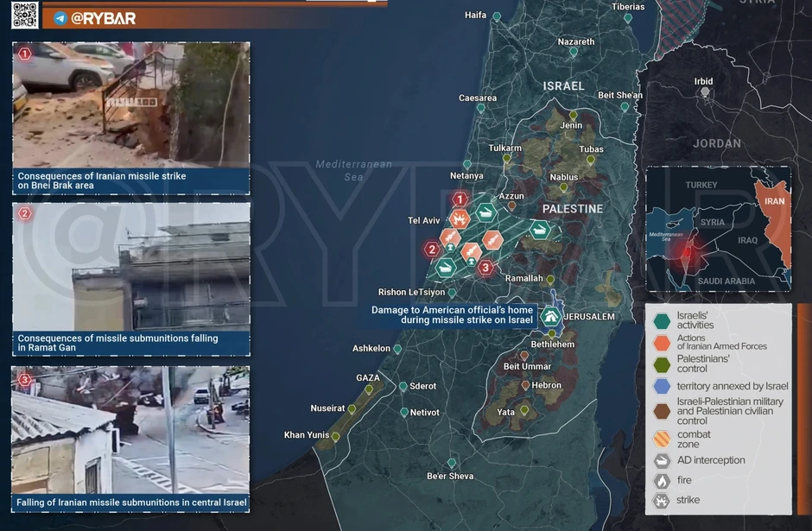The width and height of the screenshot is (812, 531).
Task: Click the teal tank icon left of Azzun
Action: (x=485, y=212)
